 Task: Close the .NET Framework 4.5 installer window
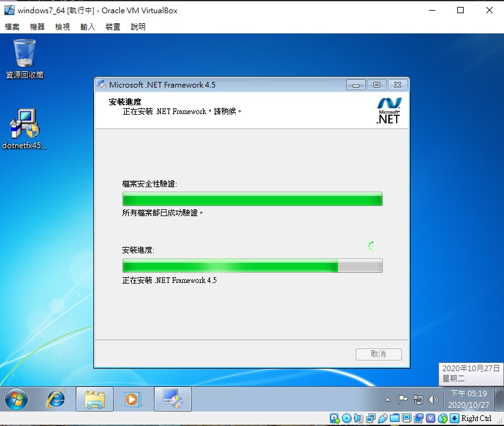pyautogui.click(x=397, y=85)
